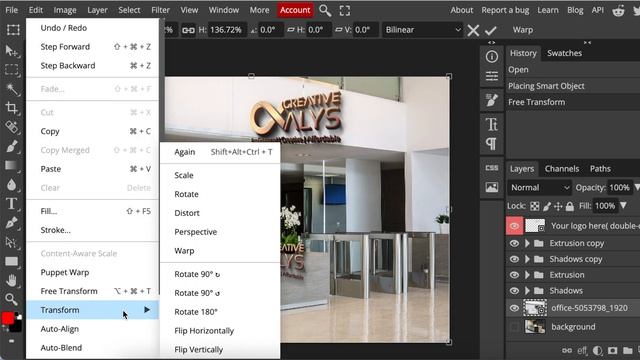Viewport: 640px width, 360px height.
Task: Open the Info panel icon
Action: 491,56
